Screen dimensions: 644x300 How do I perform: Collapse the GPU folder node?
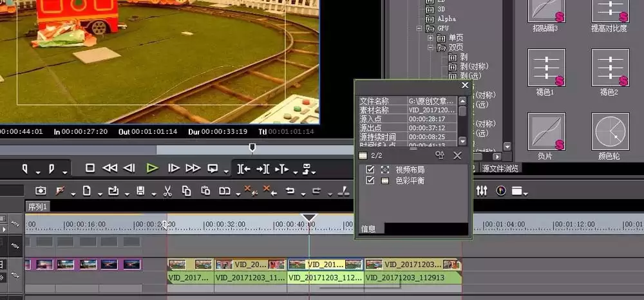tap(419, 28)
